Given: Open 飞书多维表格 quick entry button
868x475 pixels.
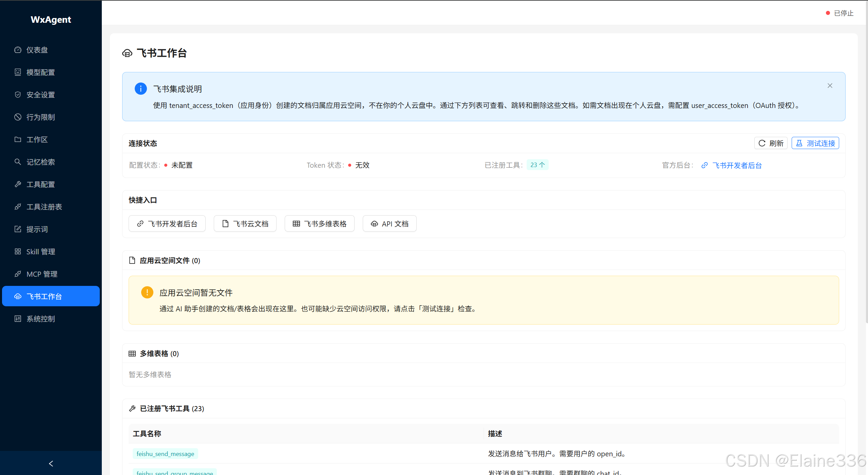Looking at the screenshot, I should [320, 224].
